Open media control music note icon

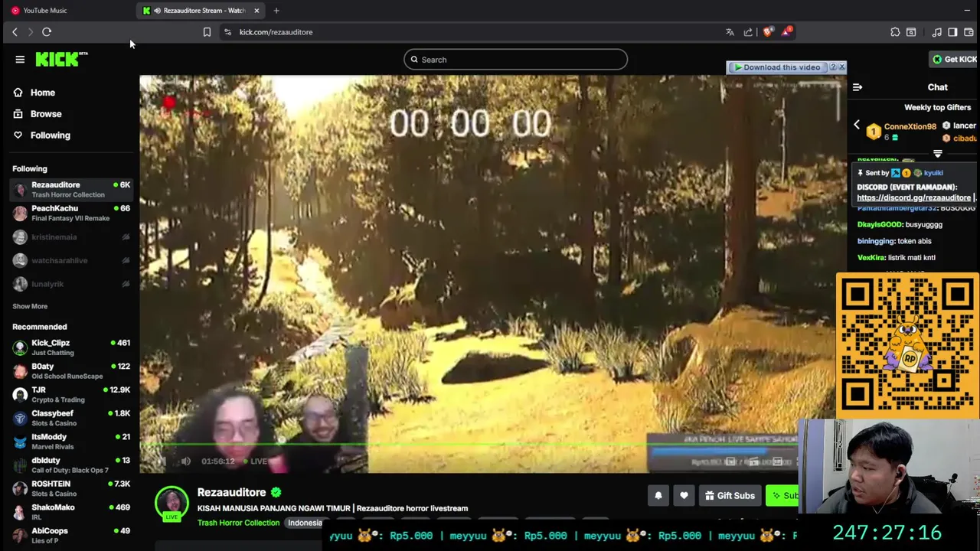click(936, 32)
